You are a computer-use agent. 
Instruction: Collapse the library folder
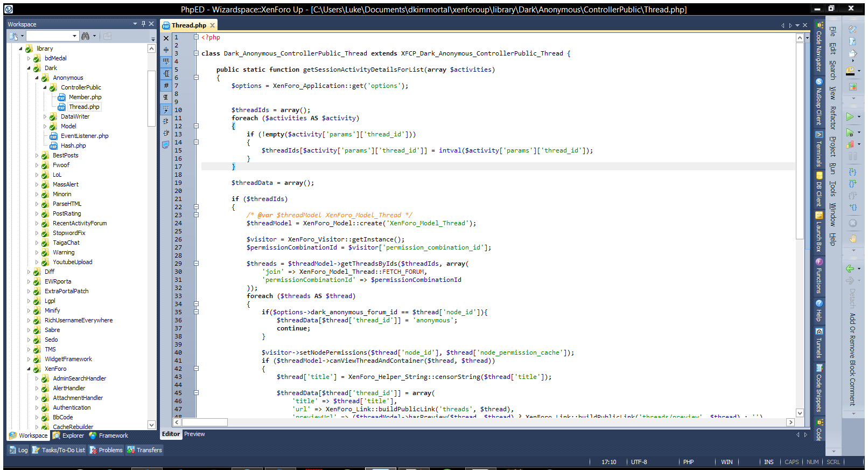coord(21,49)
